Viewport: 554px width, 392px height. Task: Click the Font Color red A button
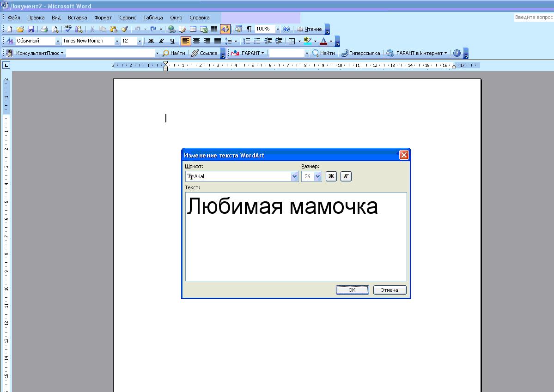(x=323, y=41)
